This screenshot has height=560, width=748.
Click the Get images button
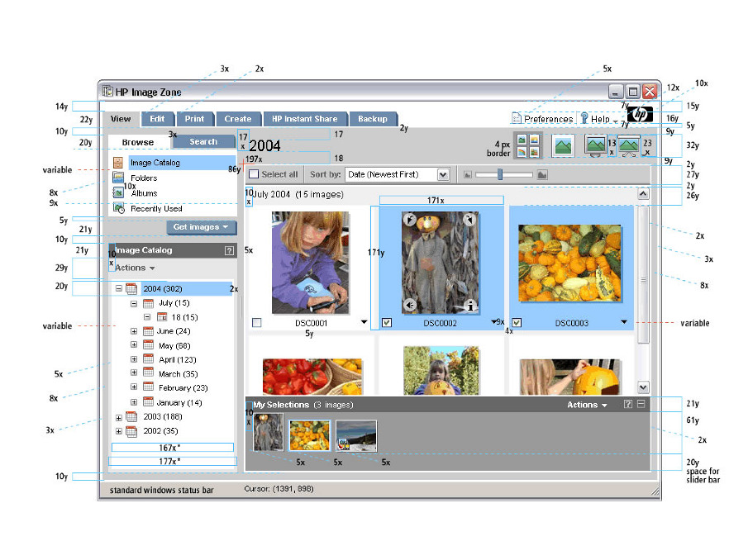200,227
